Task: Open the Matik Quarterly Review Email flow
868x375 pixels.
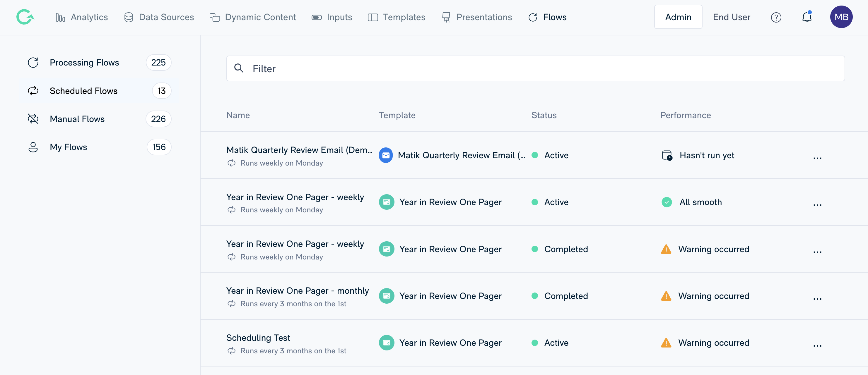Action: (299, 150)
